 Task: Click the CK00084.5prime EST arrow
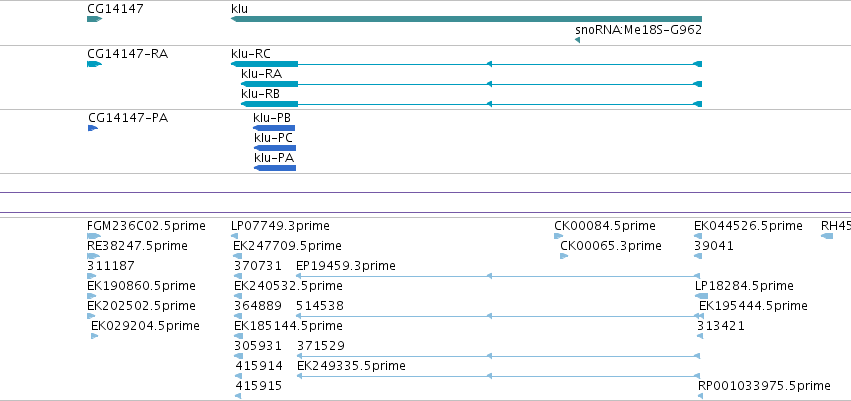[558, 236]
